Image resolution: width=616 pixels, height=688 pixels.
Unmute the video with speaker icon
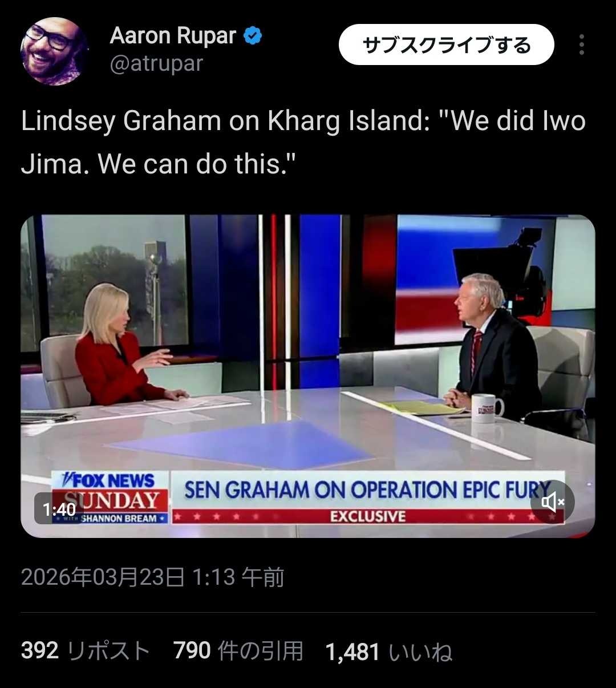552,502
